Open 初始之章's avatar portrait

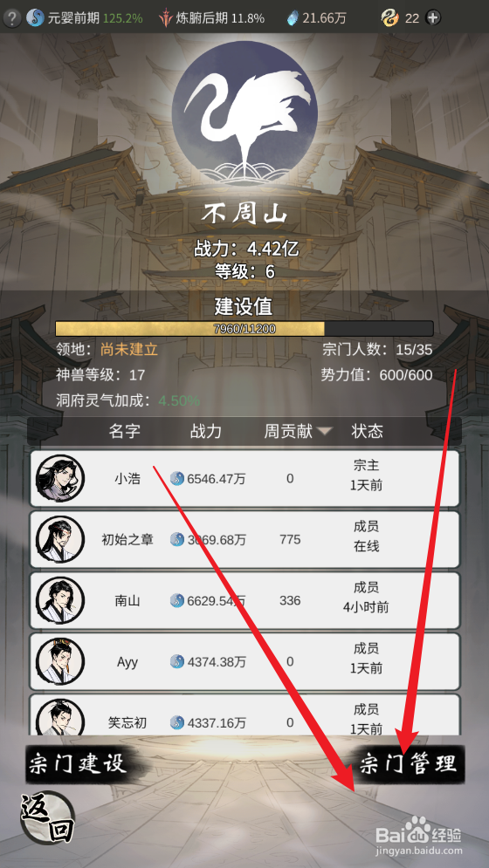pos(60,540)
